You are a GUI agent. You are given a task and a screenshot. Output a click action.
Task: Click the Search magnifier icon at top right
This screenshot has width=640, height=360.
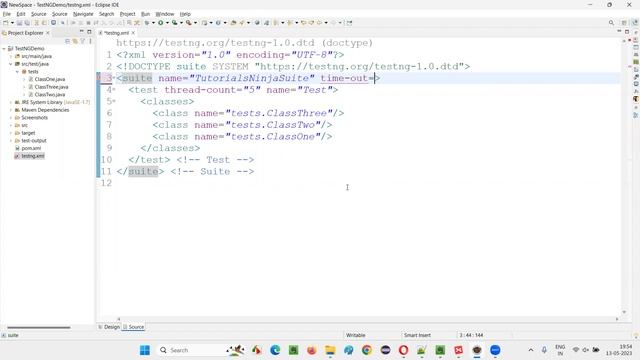point(611,23)
